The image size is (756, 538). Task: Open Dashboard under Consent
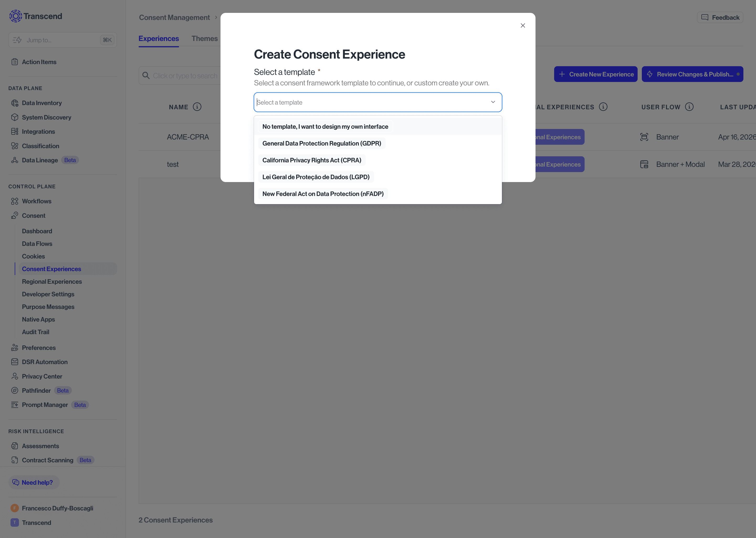coord(37,231)
